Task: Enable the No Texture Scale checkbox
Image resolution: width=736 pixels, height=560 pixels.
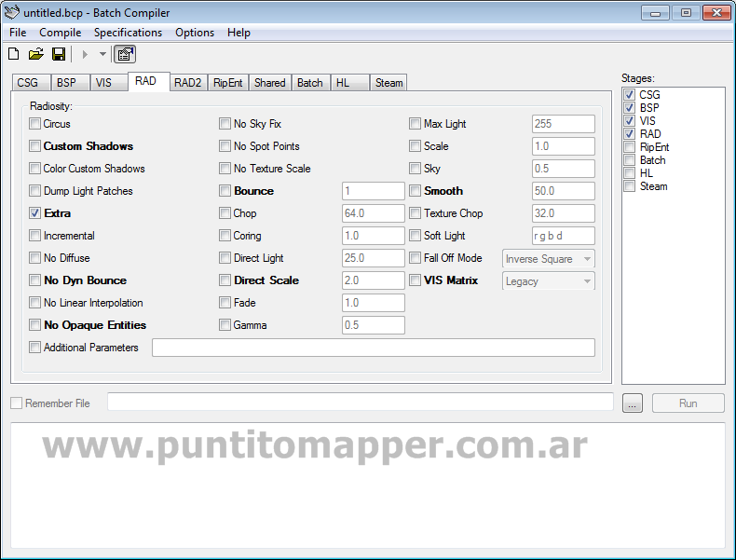Action: point(225,169)
